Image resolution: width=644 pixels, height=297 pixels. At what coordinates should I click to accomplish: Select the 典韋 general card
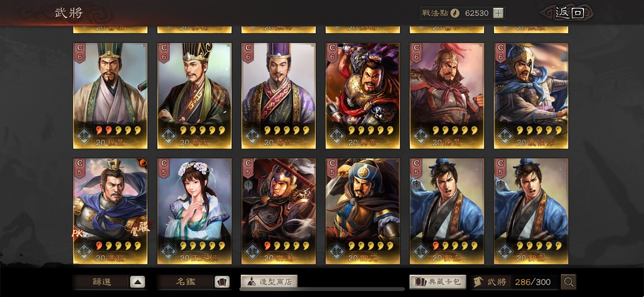tap(363, 96)
